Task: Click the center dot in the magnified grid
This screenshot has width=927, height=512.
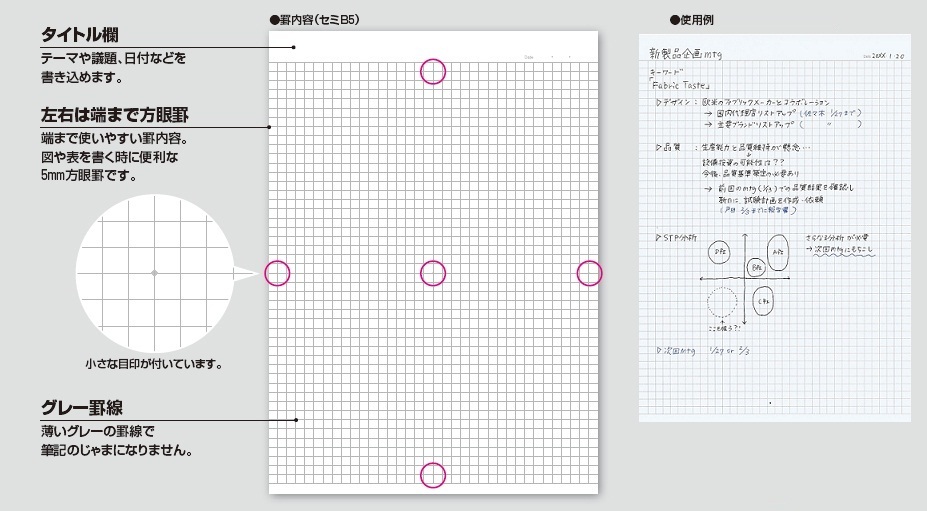Action: pyautogui.click(x=154, y=273)
